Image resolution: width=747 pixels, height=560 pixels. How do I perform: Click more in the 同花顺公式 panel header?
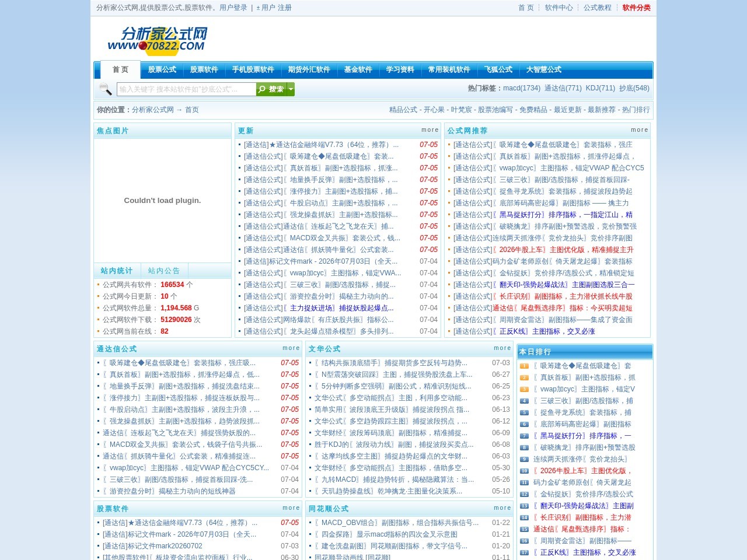[502, 508]
